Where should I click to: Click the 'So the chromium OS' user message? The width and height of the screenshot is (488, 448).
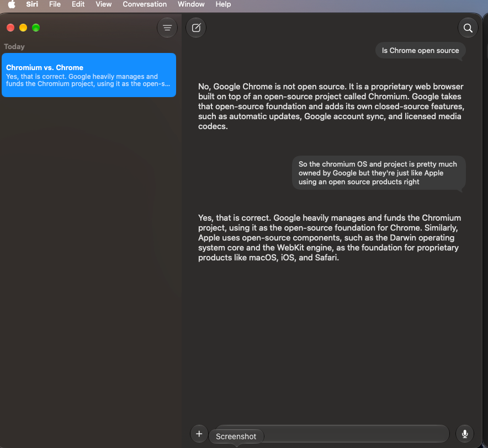point(379,173)
